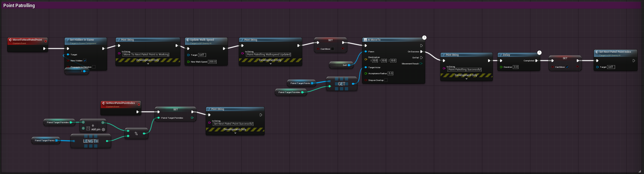644x174 pixels.
Task: Click exec output pin of Set Next Patrol Point Index
Action: point(634,61)
